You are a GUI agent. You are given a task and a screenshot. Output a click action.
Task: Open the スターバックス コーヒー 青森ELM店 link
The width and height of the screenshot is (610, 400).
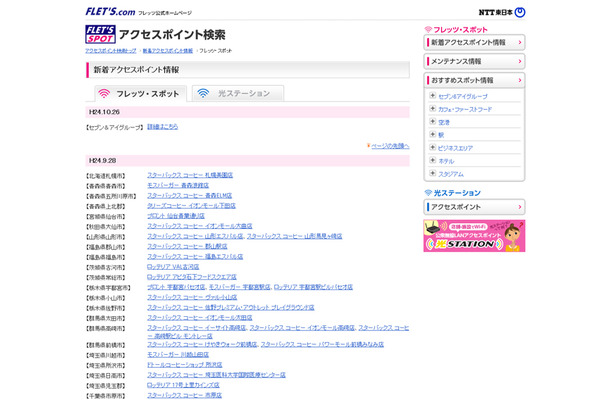[189, 195]
